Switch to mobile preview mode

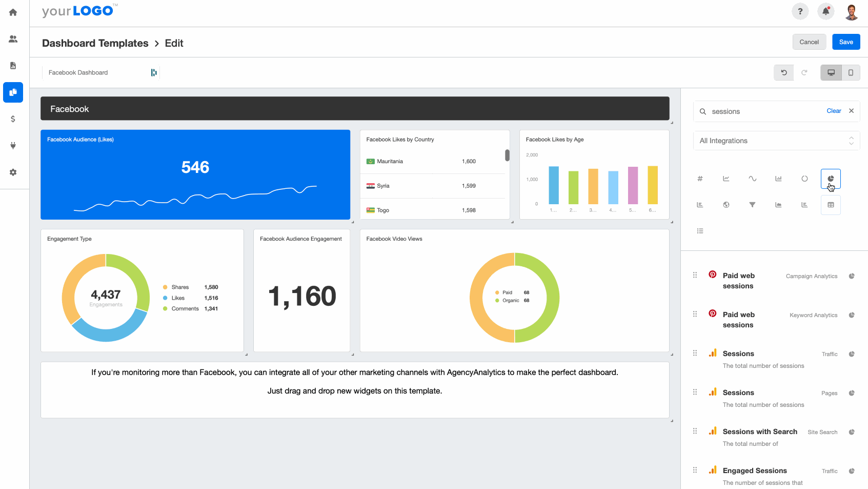coord(851,72)
